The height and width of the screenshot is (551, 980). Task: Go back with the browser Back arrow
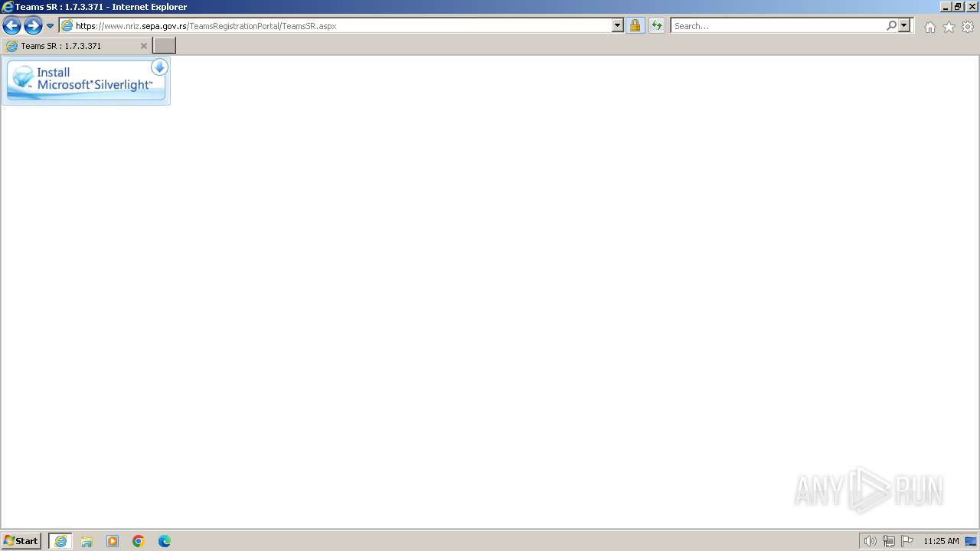click(x=11, y=26)
